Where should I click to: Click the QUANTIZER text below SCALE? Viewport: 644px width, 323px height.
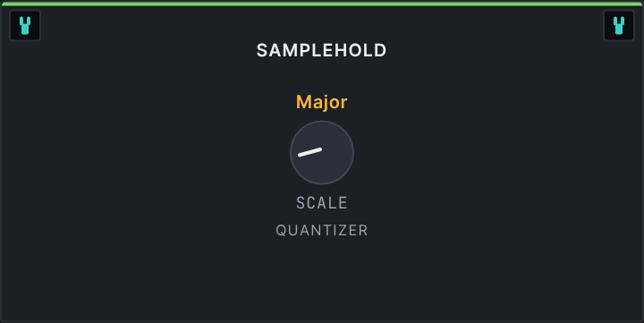pos(322,230)
